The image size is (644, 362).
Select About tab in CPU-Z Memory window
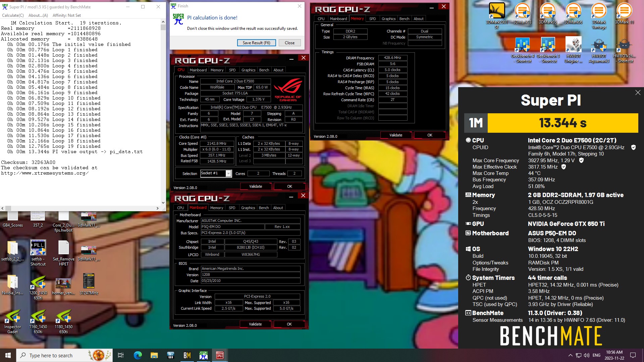pos(418,19)
